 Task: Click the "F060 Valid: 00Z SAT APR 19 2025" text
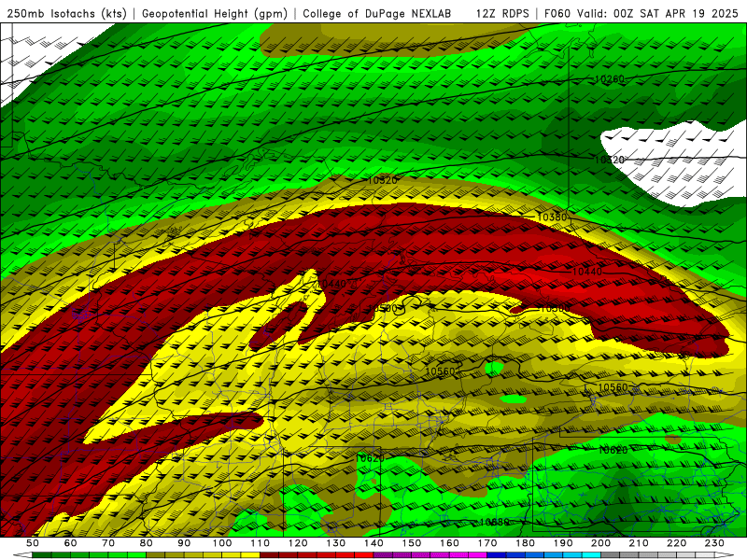coord(641,14)
